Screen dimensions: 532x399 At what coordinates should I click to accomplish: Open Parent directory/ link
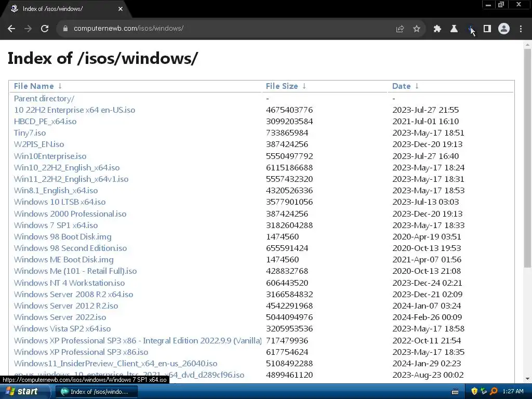click(44, 99)
